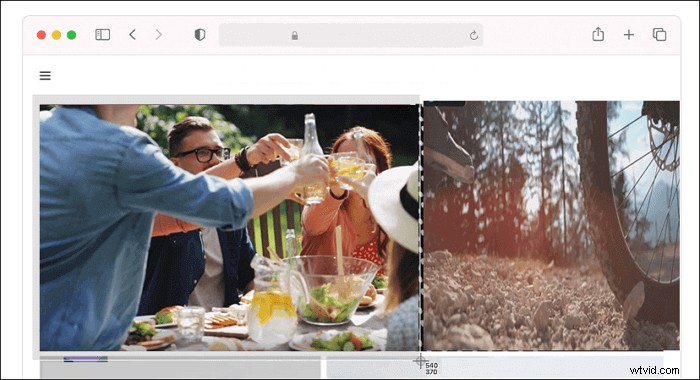Open the hamburger menu on the page
This screenshot has width=700, height=380.
point(45,75)
